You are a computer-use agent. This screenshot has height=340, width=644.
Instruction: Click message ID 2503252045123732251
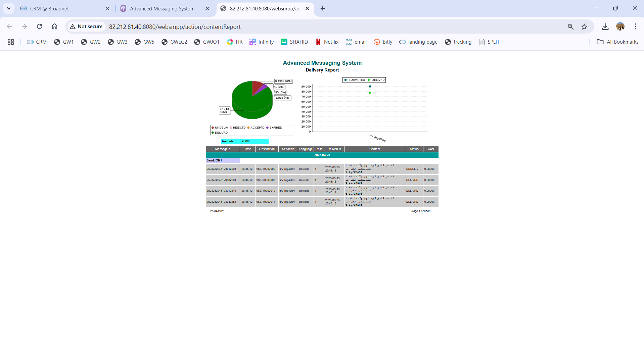coord(221,202)
